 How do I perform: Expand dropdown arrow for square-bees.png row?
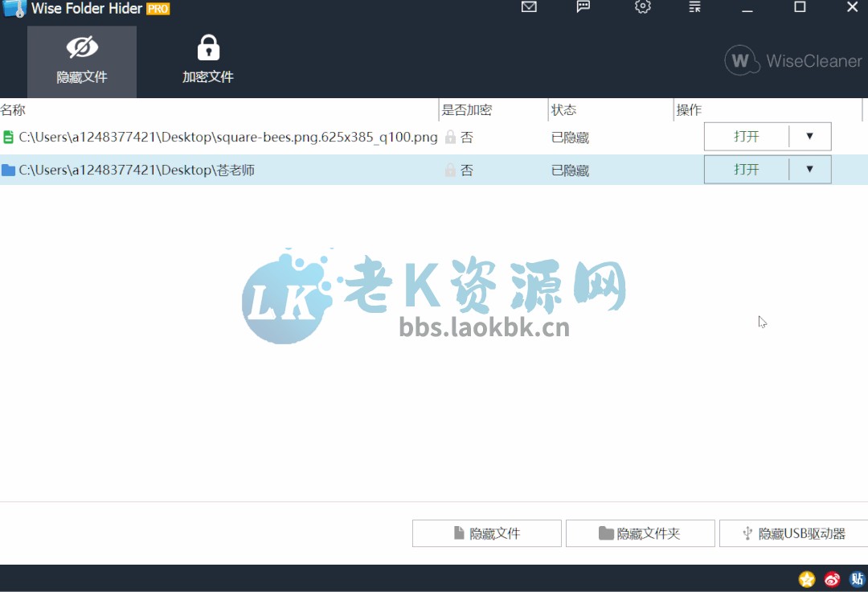coord(810,136)
